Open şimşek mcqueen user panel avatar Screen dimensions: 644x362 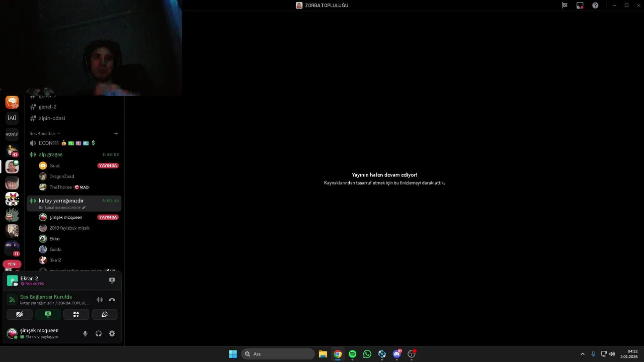click(x=12, y=333)
